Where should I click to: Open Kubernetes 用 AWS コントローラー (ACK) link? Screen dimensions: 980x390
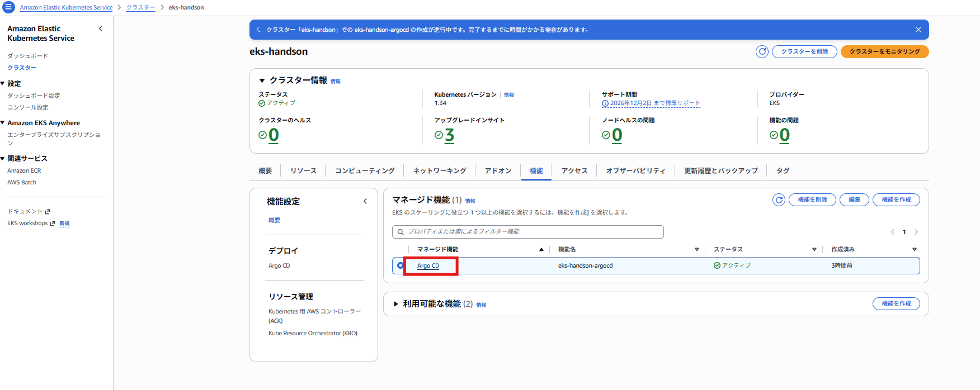point(314,316)
